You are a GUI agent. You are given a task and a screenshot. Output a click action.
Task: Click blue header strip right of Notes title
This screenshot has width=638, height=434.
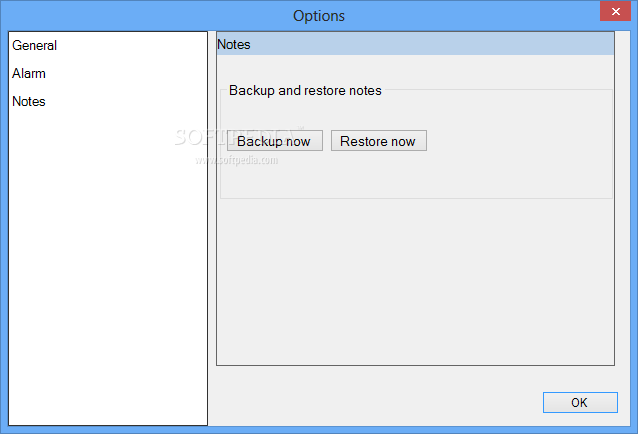click(x=430, y=44)
